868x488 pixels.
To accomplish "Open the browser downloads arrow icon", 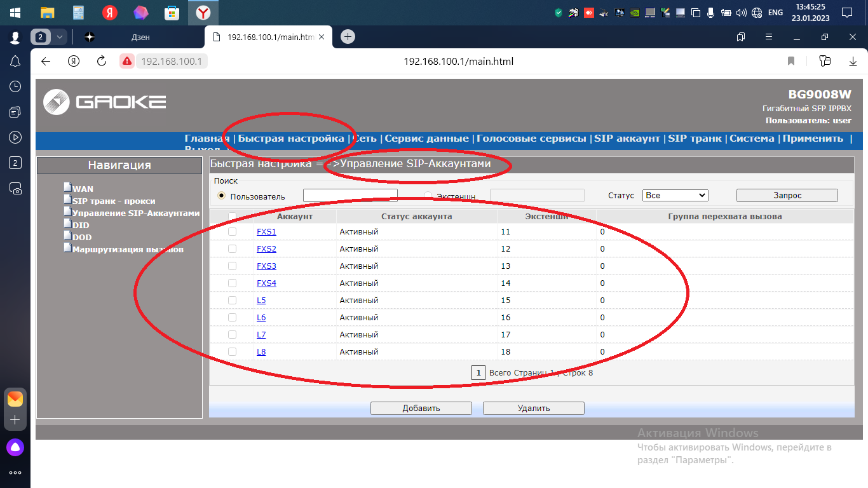I will (x=853, y=61).
